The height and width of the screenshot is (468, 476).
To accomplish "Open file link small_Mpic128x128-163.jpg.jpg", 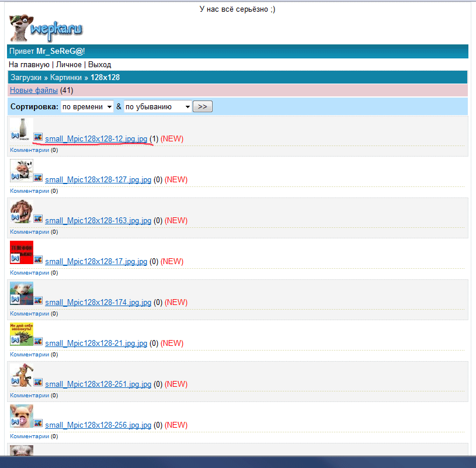I will click(x=98, y=220).
